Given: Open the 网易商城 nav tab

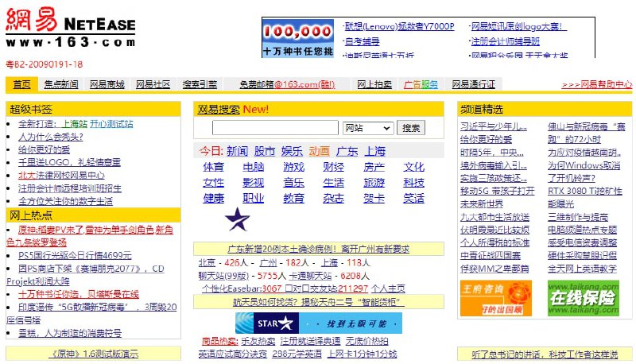Looking at the screenshot, I should (x=107, y=84).
